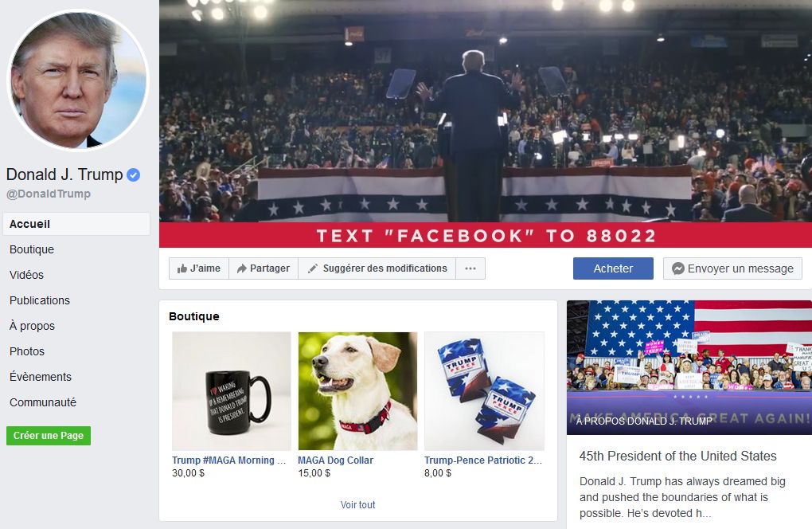This screenshot has width=812, height=529.
Task: Open the À propos page section
Action: 32,326
